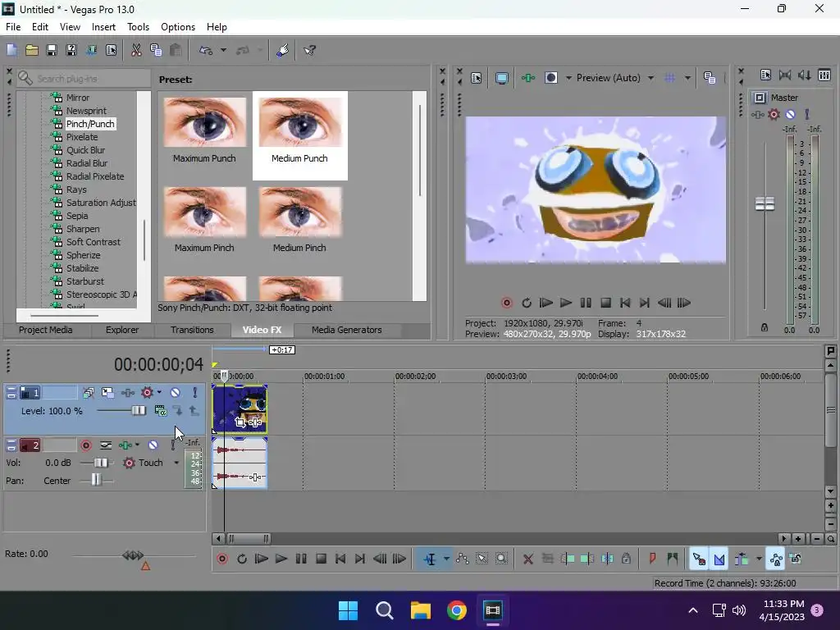
Task: Open the Insert menu
Action: [103, 27]
